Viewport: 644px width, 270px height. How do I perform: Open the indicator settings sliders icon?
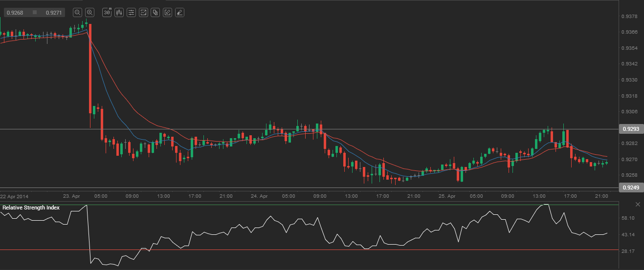pyautogui.click(x=131, y=13)
